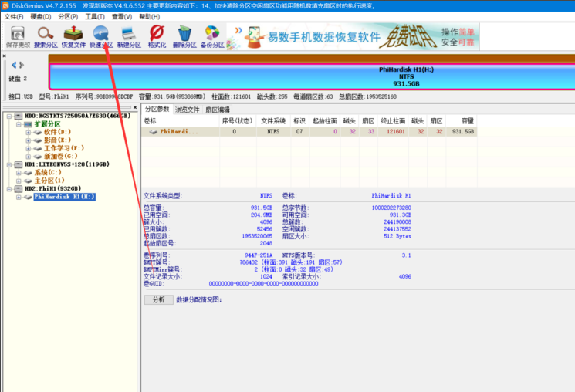Viewport: 575px width, 392px height.
Task: Click total bytes value 1000202273280
Action: pyautogui.click(x=391, y=208)
